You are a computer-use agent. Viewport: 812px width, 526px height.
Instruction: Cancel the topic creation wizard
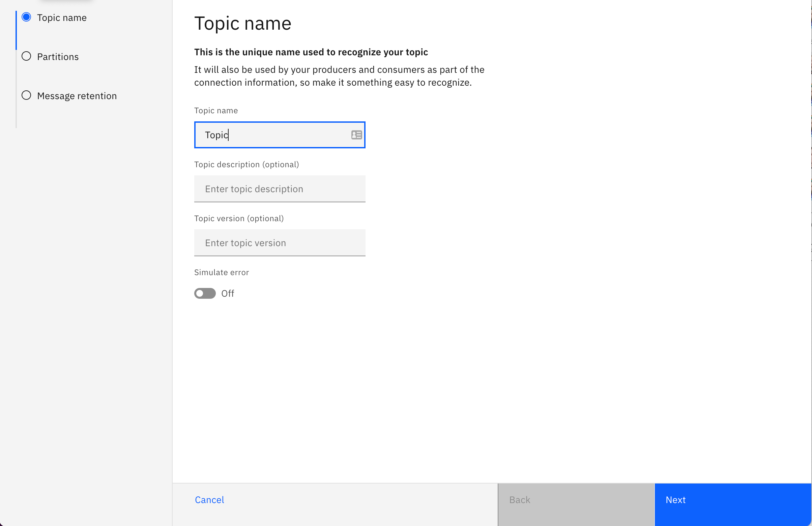209,500
